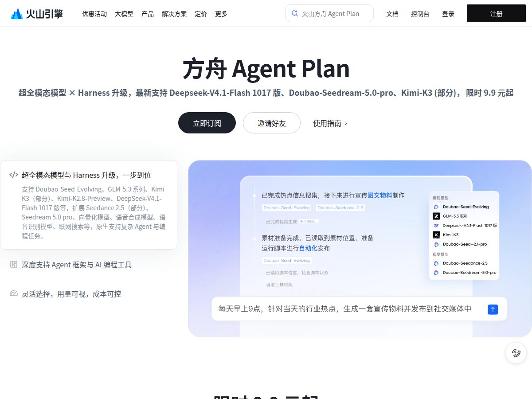Click the K icon next to Kimi-K3

pos(436,235)
